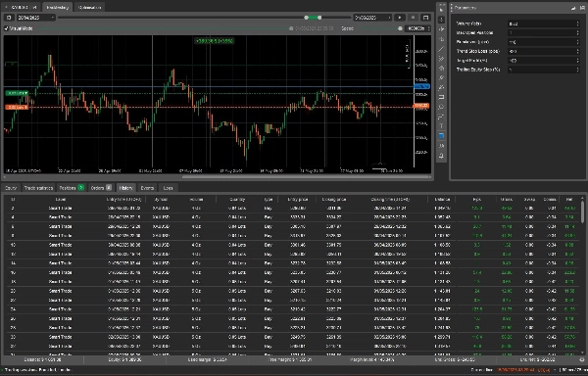The height and width of the screenshot is (376, 588).
Task: Click the green profit tooltip at top of chart
Action: point(214,41)
